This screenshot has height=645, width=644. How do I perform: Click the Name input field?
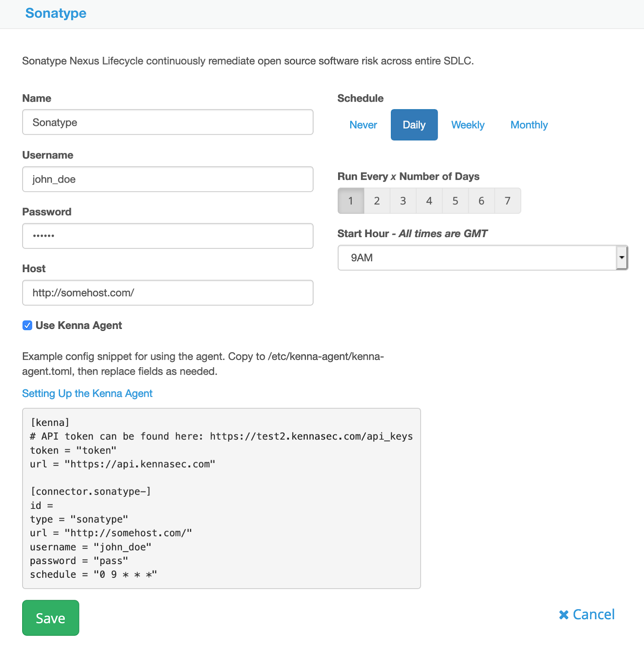pyautogui.click(x=168, y=122)
